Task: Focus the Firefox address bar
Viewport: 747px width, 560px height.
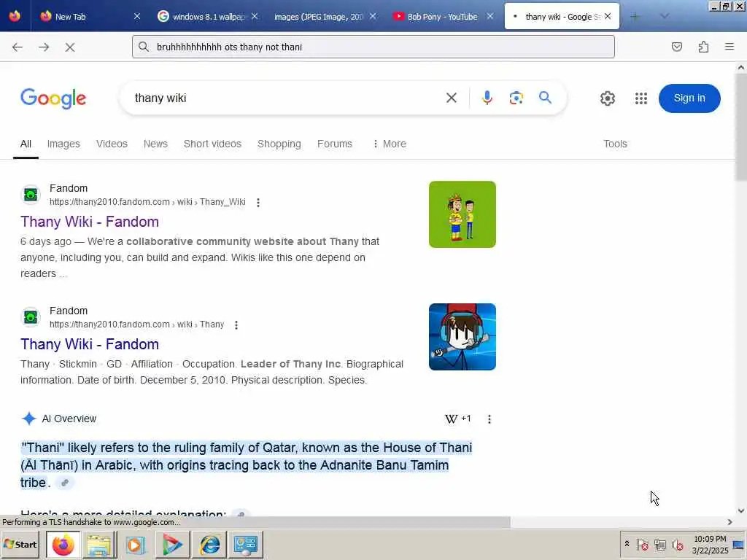Action: 373,47
